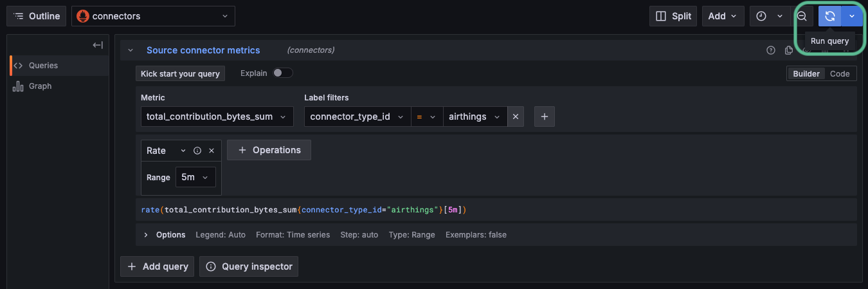Toggle the Outline panel button
The height and width of the screenshot is (289, 868).
pos(37,16)
